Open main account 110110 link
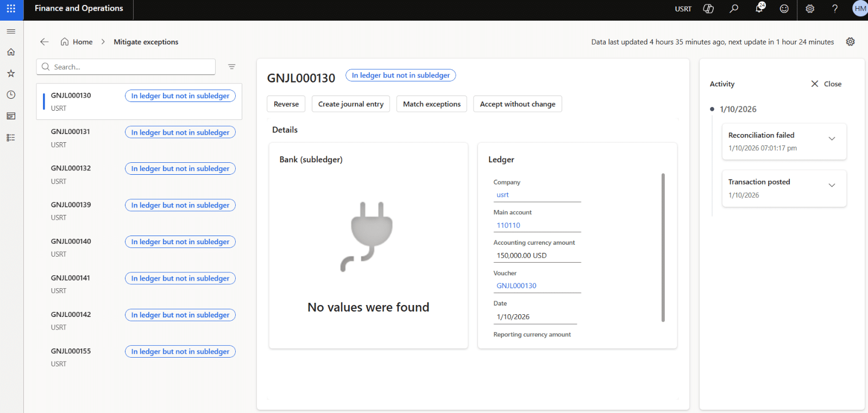This screenshot has height=413, width=868. point(508,225)
